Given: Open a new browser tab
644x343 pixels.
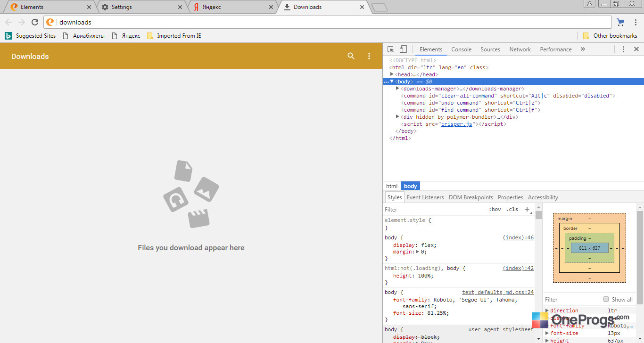Looking at the screenshot, I should tap(379, 7).
